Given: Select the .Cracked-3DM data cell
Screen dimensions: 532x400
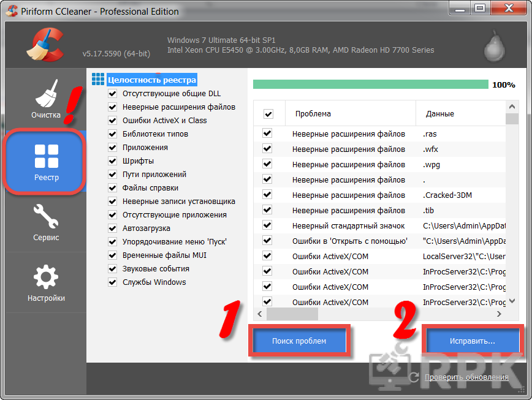Looking at the screenshot, I should coord(447,195).
